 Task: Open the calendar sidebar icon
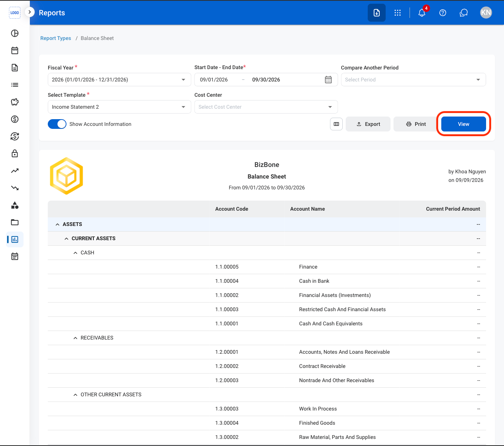coord(15,50)
